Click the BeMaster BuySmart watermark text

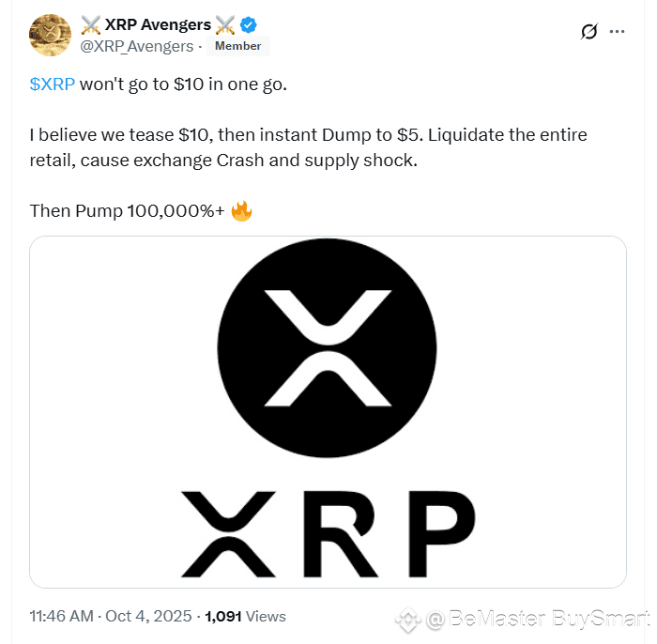(x=549, y=619)
